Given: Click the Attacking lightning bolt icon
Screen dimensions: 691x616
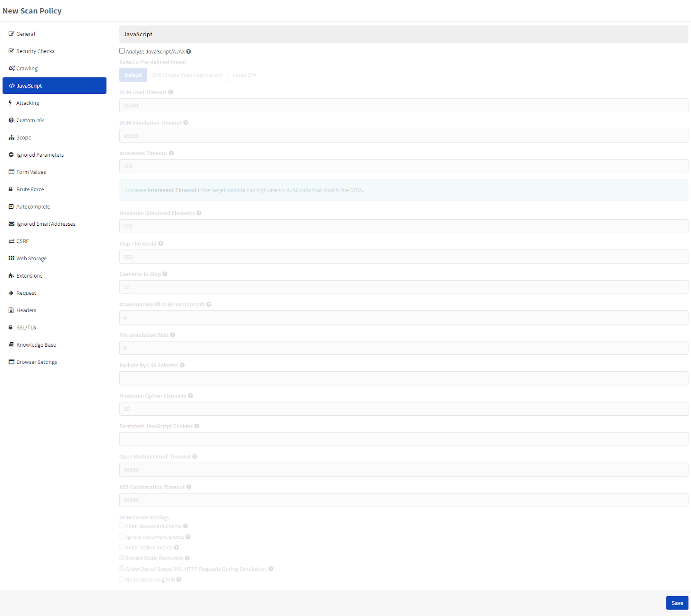Looking at the screenshot, I should tap(10, 103).
